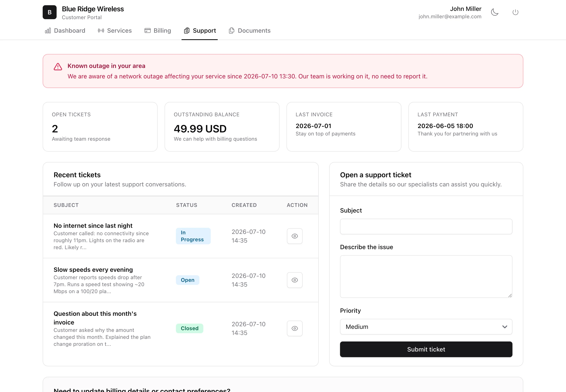
Task: Click the "No internet since last night" subject
Action: point(93,226)
